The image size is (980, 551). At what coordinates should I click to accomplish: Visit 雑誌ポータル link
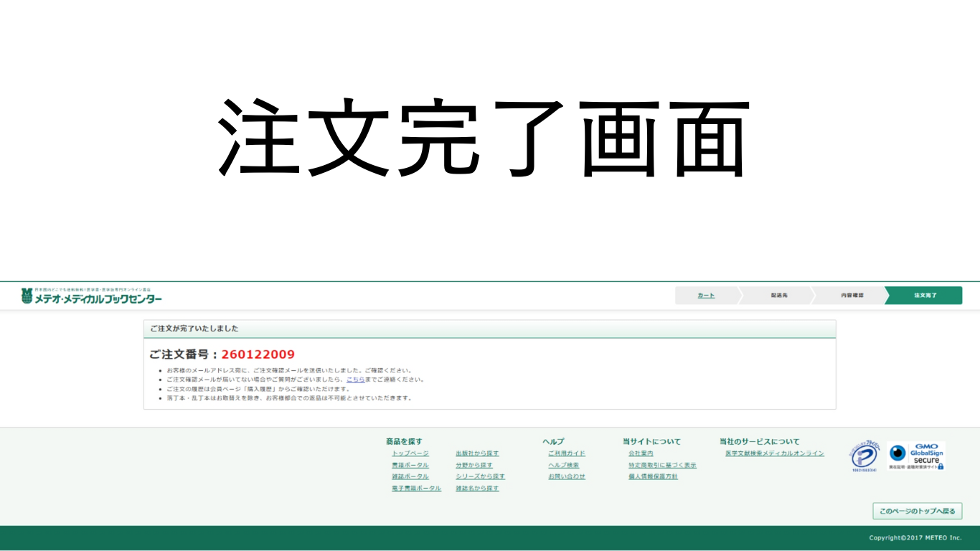pyautogui.click(x=410, y=476)
